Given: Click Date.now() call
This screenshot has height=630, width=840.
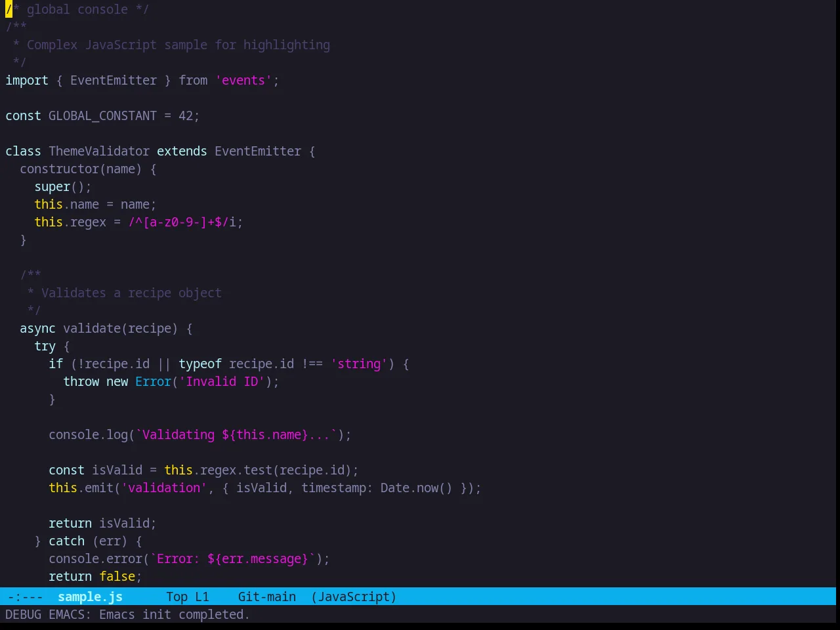Looking at the screenshot, I should point(417,488).
